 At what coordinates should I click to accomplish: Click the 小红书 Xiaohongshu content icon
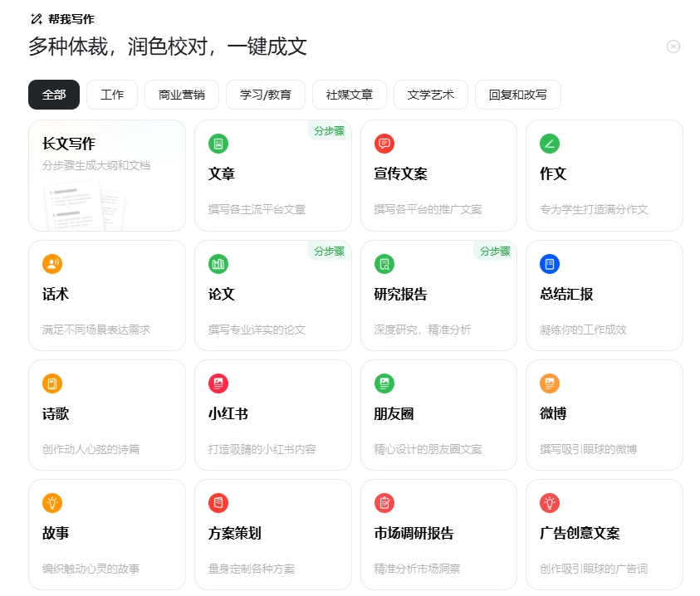(x=218, y=383)
